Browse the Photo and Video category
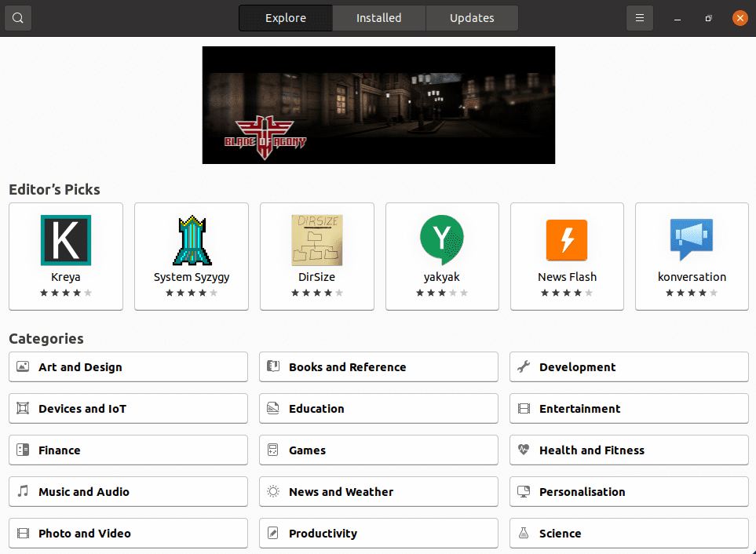 coord(128,534)
